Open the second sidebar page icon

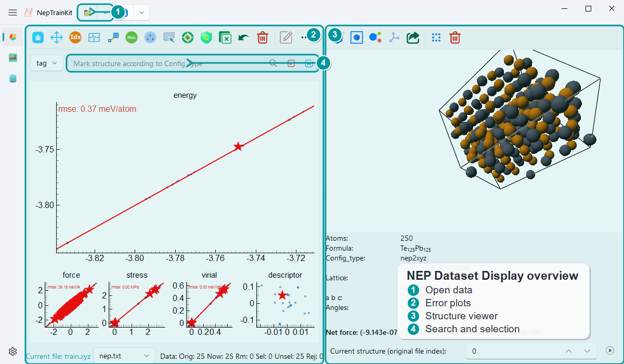click(13, 58)
